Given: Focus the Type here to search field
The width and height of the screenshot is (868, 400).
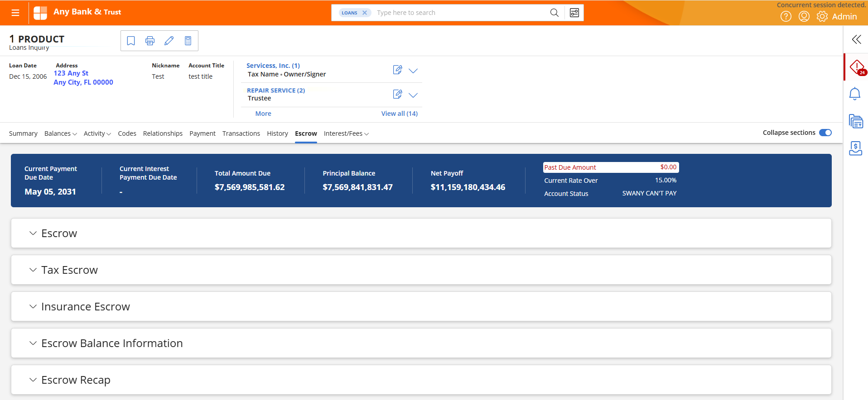Looking at the screenshot, I should tap(460, 13).
